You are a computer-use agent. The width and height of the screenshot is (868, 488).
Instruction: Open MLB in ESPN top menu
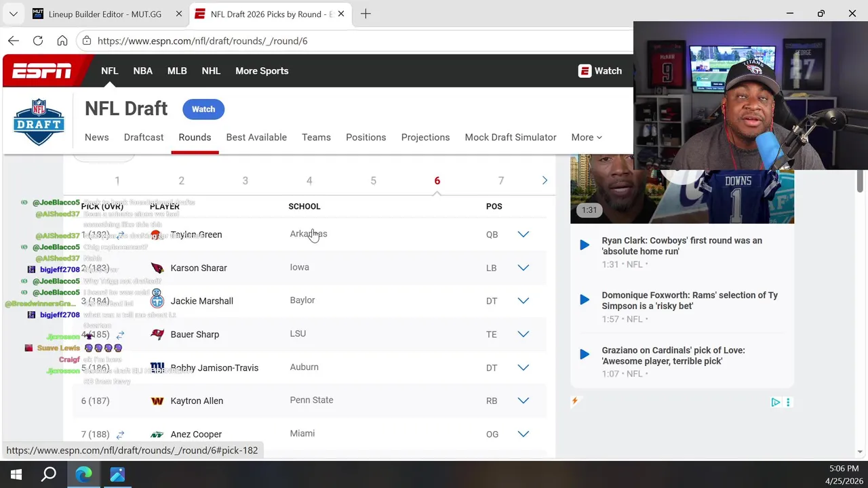click(177, 70)
